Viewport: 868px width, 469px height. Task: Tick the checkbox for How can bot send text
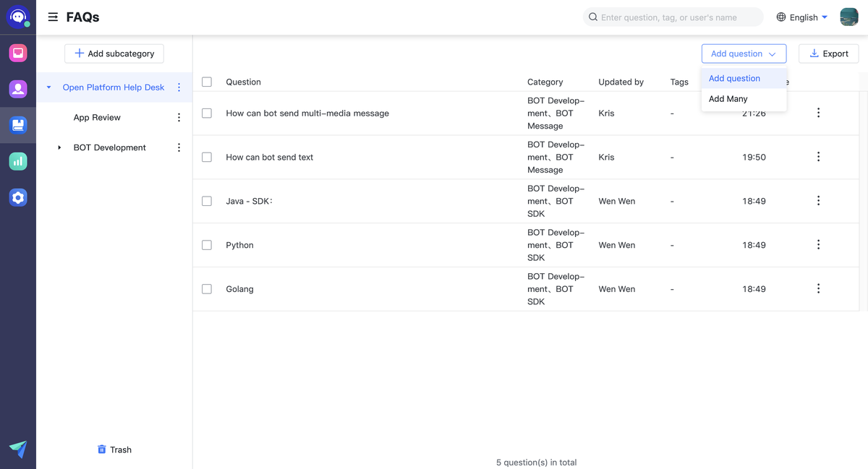207,157
